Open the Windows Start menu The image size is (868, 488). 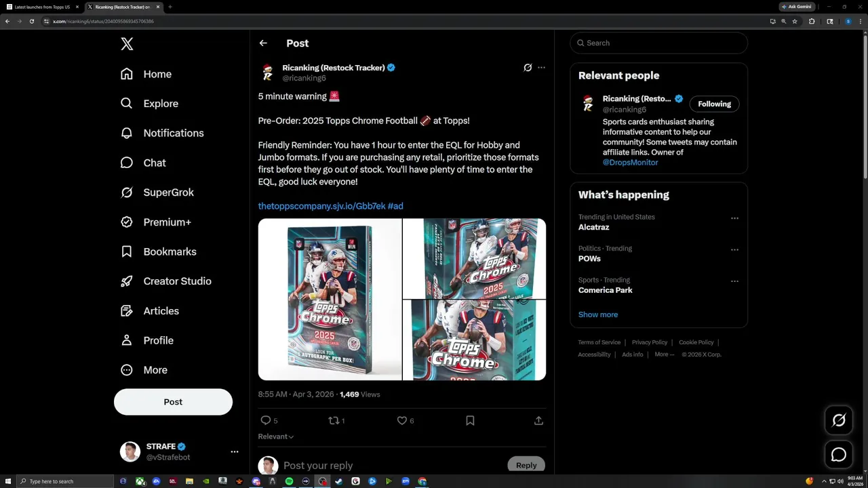tap(9, 481)
